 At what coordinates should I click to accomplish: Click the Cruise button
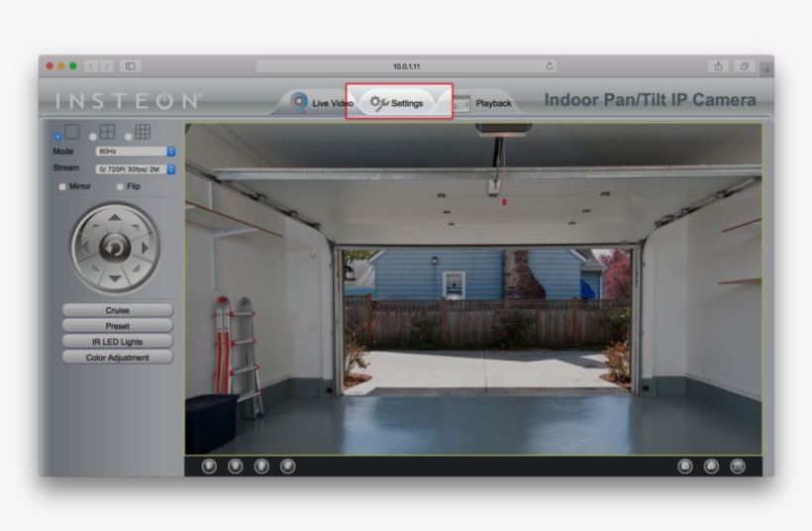118,310
